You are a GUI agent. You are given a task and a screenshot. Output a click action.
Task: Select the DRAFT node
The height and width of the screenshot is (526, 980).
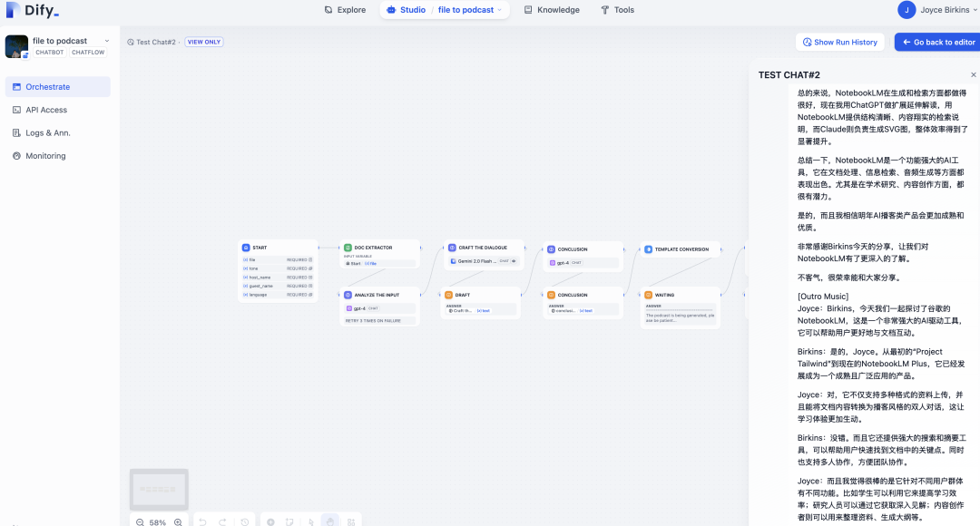[481, 302]
